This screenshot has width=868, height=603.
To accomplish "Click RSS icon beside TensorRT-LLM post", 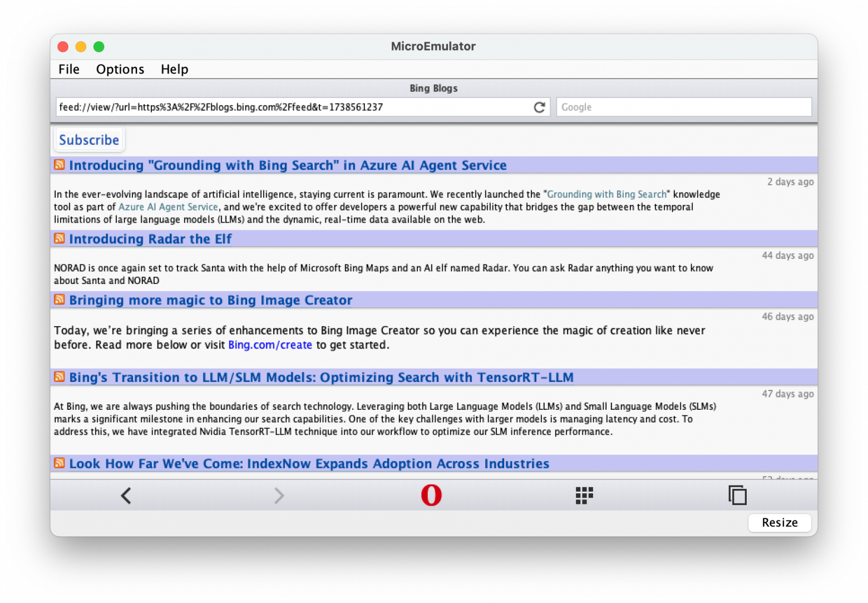I will tap(60, 377).
